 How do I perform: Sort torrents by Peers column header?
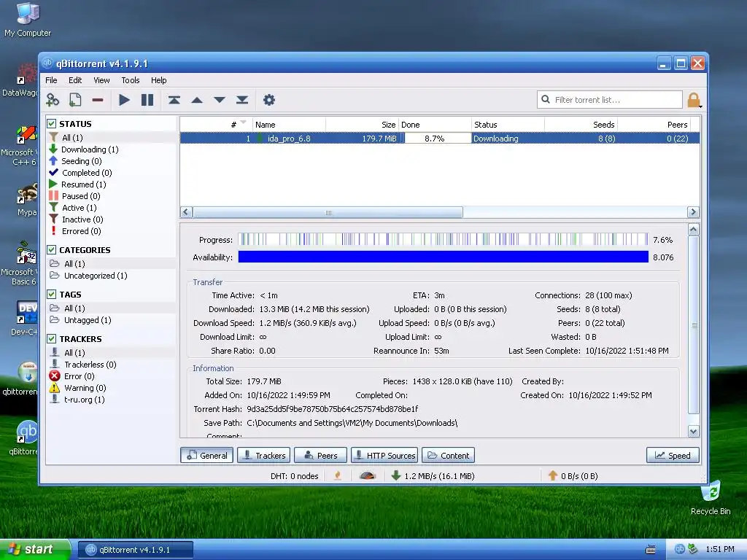654,124
